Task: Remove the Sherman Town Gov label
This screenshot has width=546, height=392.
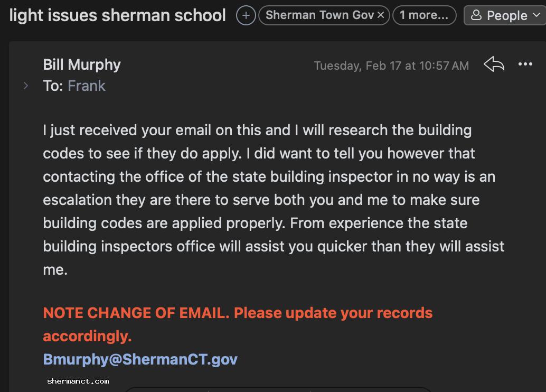Action: point(381,15)
